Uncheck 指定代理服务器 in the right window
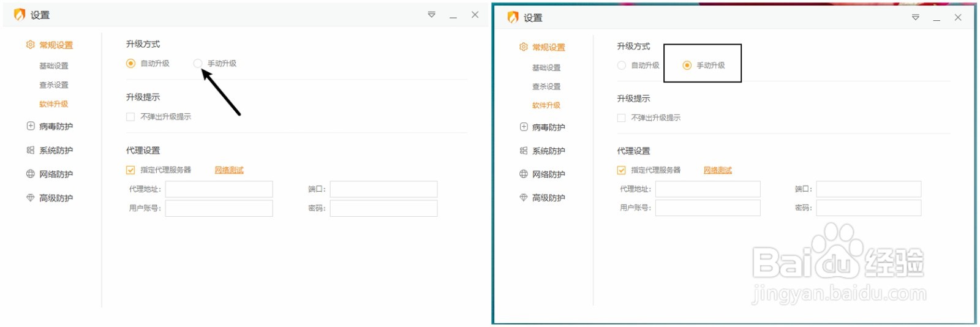The width and height of the screenshot is (980, 327). (x=622, y=170)
